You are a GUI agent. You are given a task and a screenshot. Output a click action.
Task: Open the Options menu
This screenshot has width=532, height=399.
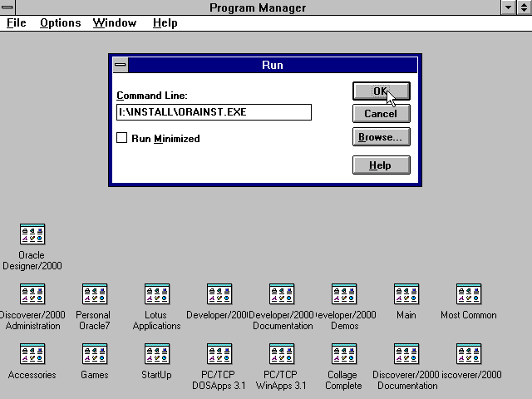click(x=61, y=23)
